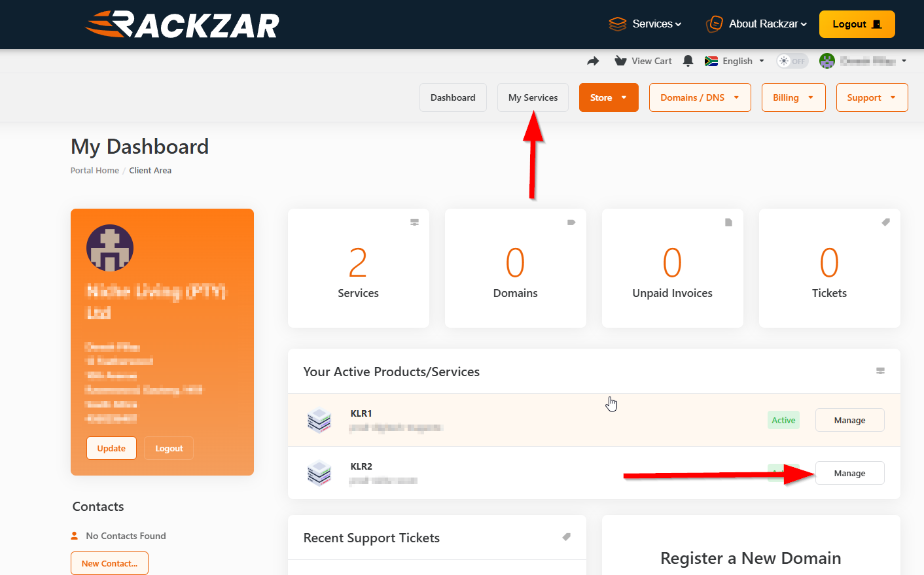Click the user avatar in top bar

pyautogui.click(x=827, y=61)
